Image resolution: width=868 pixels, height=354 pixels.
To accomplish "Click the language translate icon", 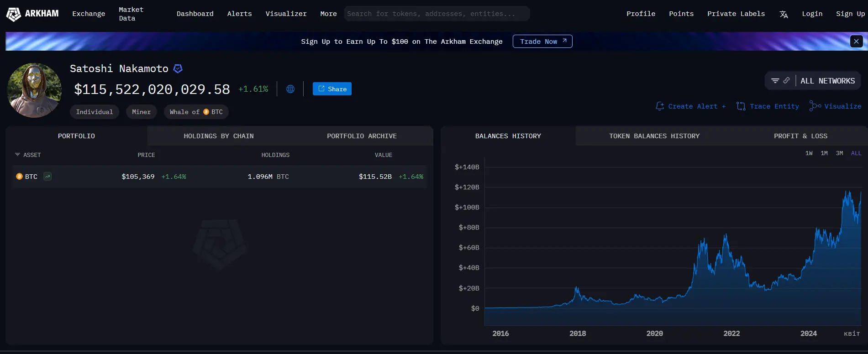I will (x=784, y=14).
